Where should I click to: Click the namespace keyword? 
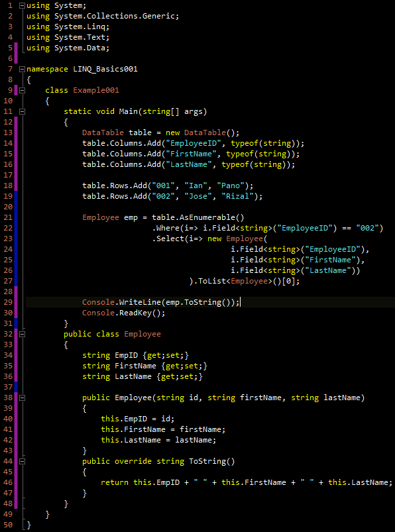pos(47,69)
